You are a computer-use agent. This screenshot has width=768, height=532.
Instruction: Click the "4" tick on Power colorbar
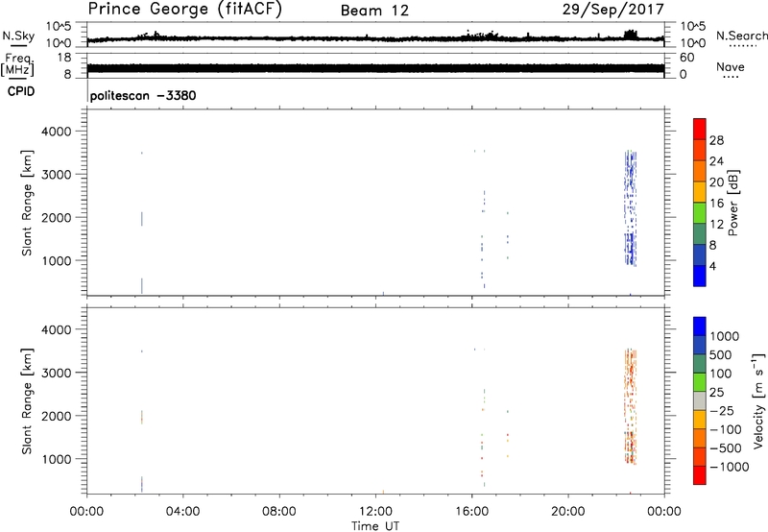pos(712,266)
